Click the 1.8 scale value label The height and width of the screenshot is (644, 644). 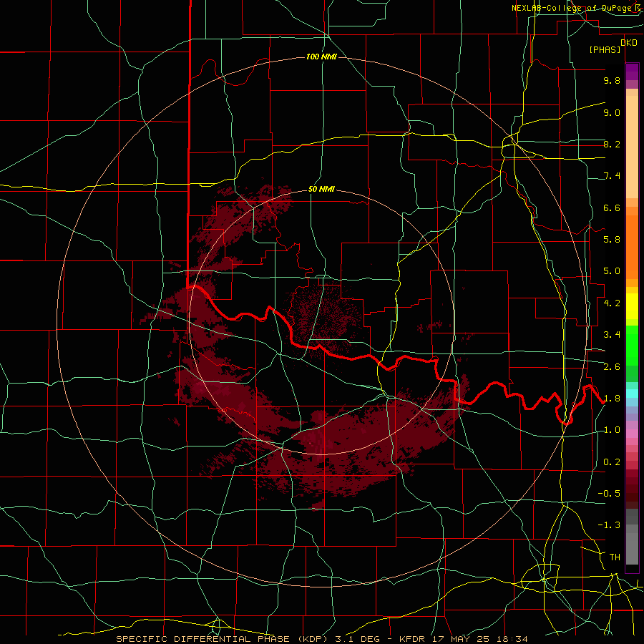(x=612, y=399)
